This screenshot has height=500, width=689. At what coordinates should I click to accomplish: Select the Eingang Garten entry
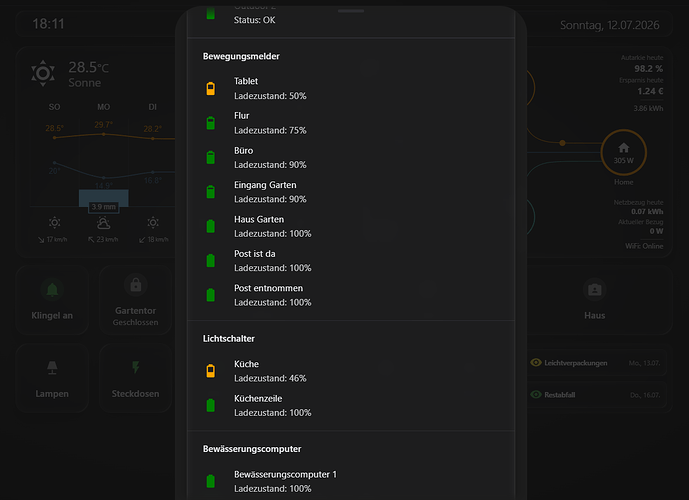point(351,192)
